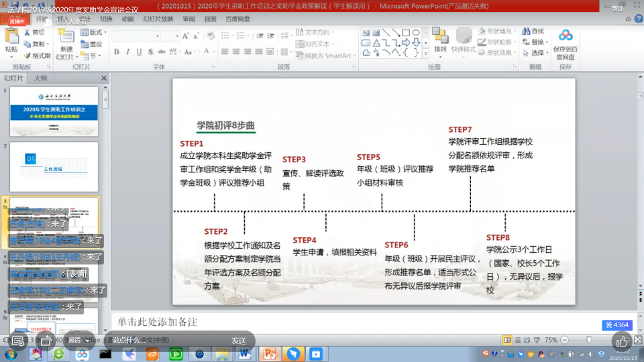Start slide show from status bar icon

click(537, 341)
